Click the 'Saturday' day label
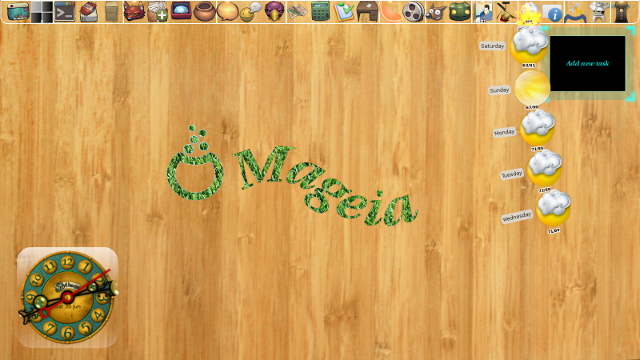The height and width of the screenshot is (360, 640). click(x=492, y=46)
